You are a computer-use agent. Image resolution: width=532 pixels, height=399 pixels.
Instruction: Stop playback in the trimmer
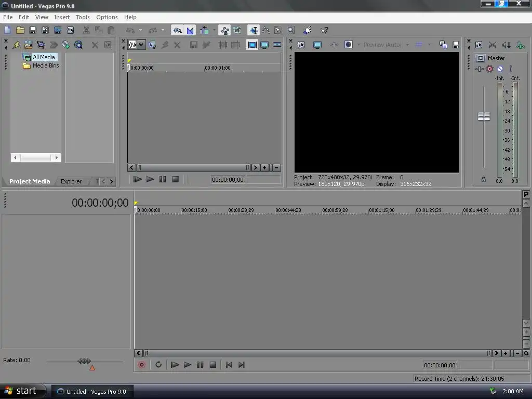pos(176,179)
